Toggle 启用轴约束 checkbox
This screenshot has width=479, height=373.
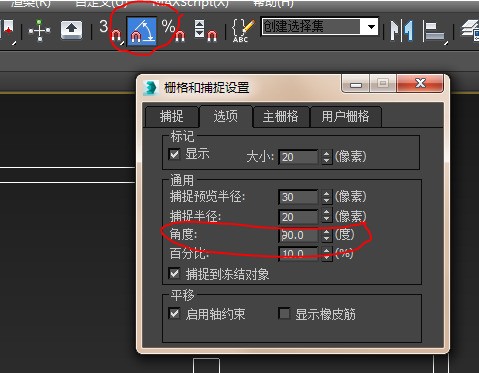pyautogui.click(x=175, y=314)
